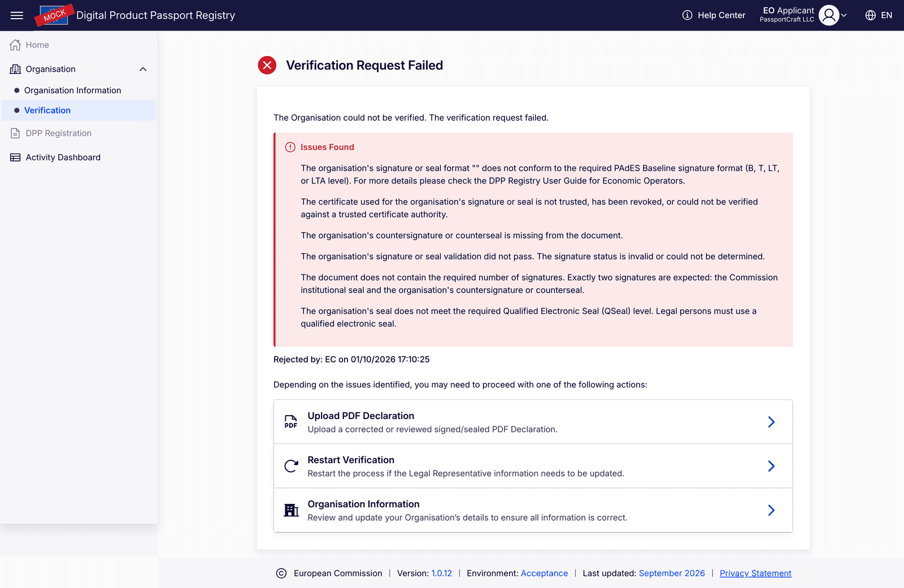This screenshot has height=588, width=904.
Task: Open Restart Verification via chevron
Action: [x=771, y=466]
